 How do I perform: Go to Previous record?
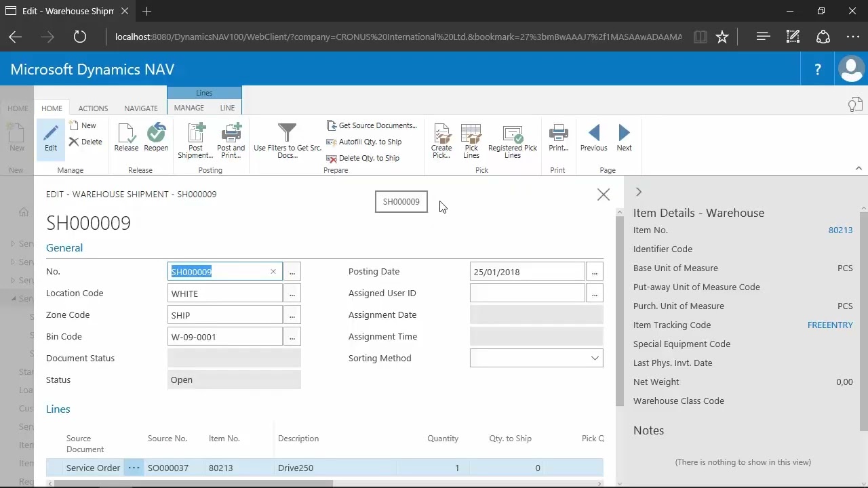[x=594, y=138]
